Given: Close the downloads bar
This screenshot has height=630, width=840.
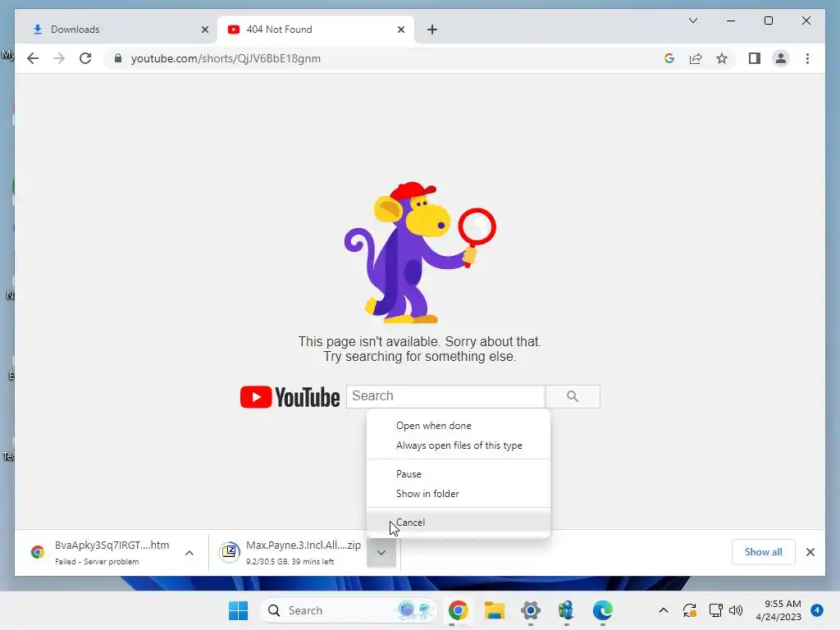Looking at the screenshot, I should coord(810,552).
